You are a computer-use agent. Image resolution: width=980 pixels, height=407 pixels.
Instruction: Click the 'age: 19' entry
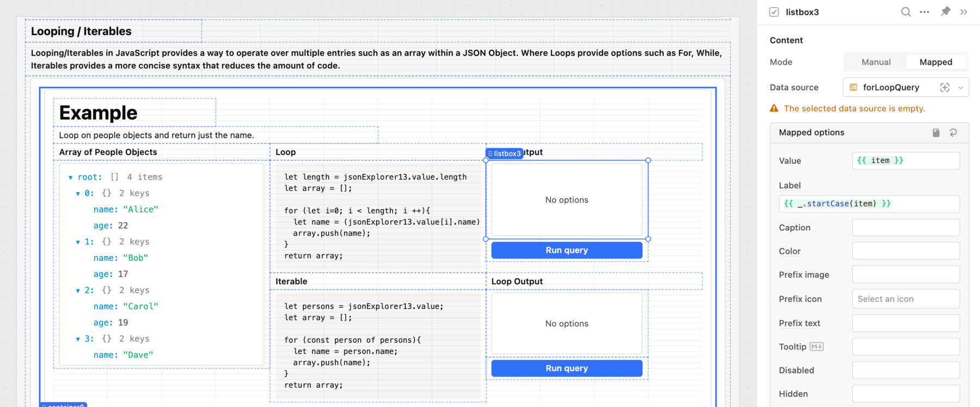(x=111, y=322)
